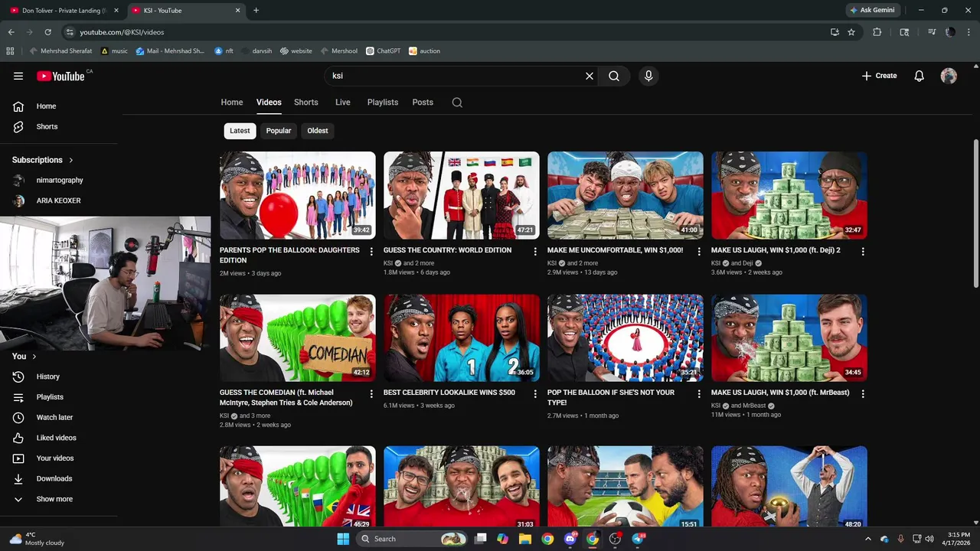Switch to channel Posts tab
This screenshot has height=551, width=980.
[423, 103]
